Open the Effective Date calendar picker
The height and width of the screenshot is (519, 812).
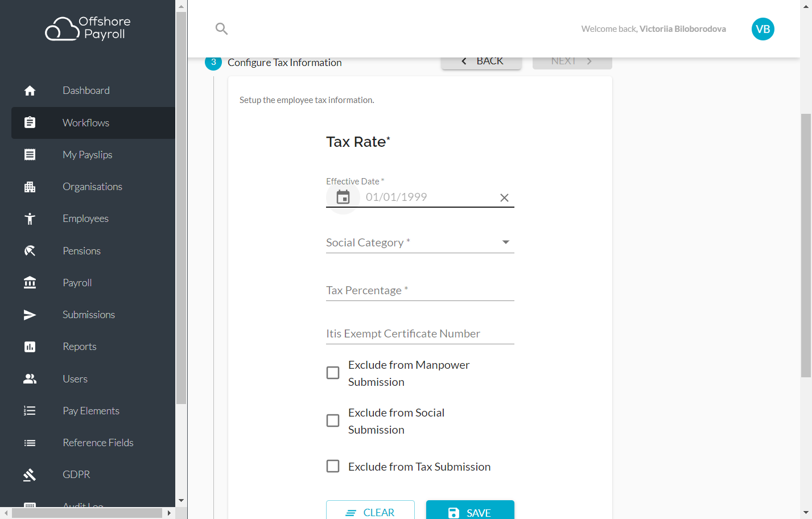(x=343, y=197)
